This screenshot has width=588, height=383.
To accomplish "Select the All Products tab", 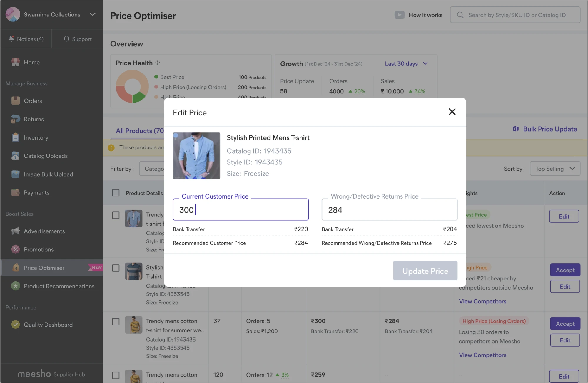I will 140,131.
